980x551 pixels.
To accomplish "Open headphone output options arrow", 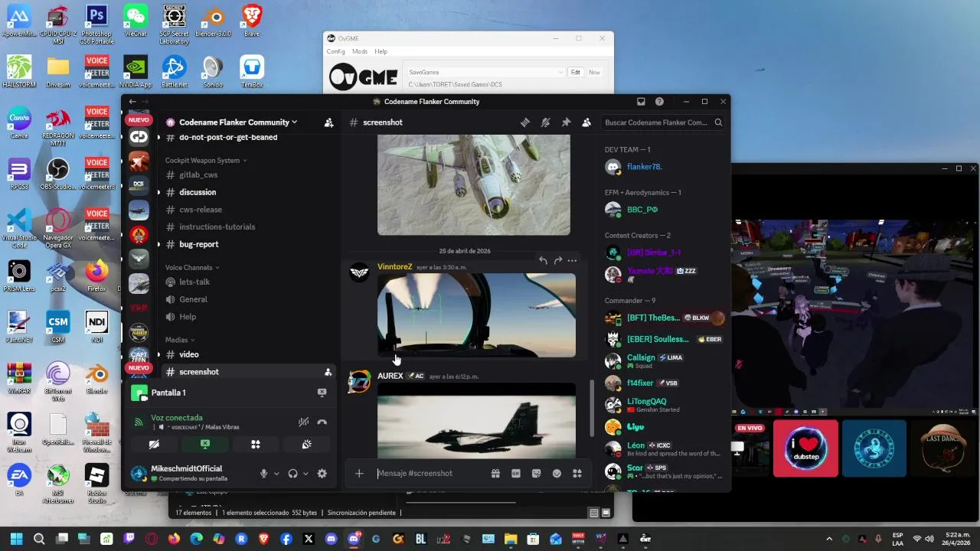I will [x=305, y=474].
